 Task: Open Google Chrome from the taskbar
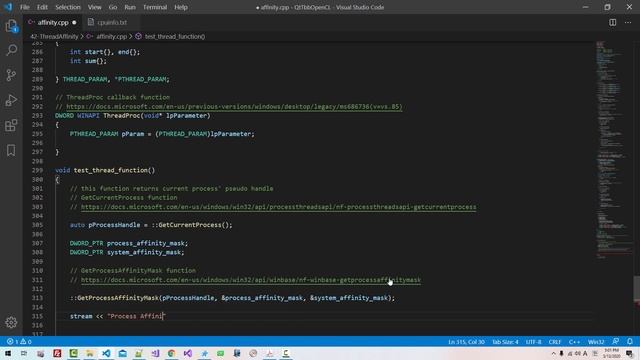point(171,353)
